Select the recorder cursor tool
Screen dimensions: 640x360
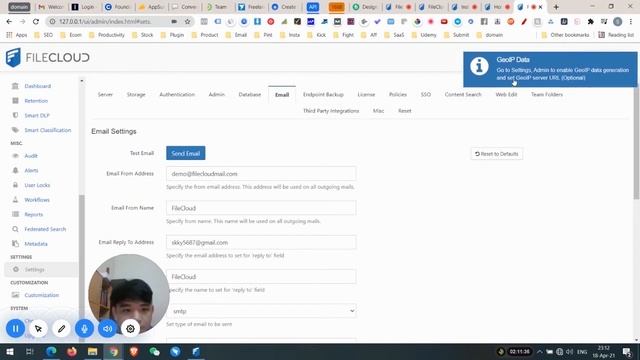pyautogui.click(x=38, y=329)
